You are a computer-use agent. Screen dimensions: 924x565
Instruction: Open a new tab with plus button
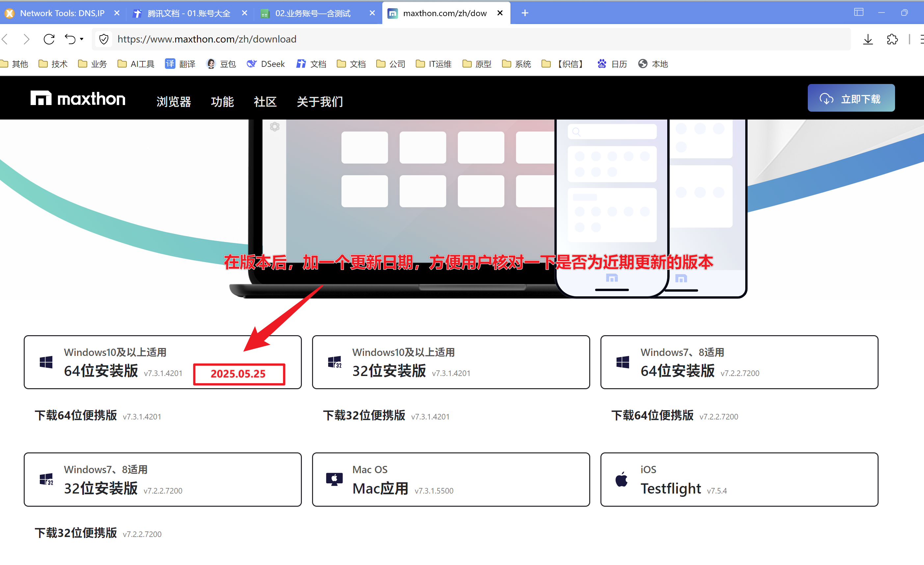pos(525,13)
